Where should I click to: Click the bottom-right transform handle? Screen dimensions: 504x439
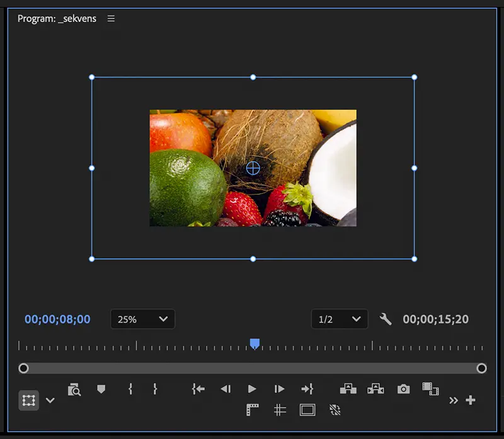415,259
